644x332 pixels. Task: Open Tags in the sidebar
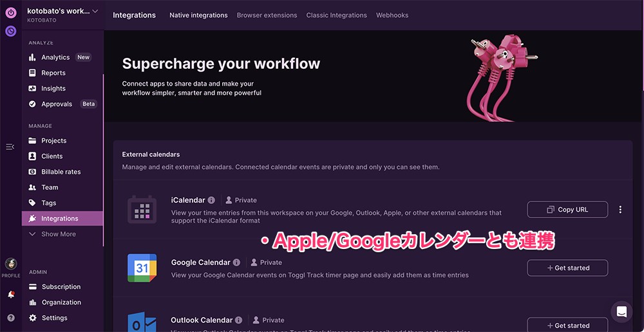[x=49, y=203]
